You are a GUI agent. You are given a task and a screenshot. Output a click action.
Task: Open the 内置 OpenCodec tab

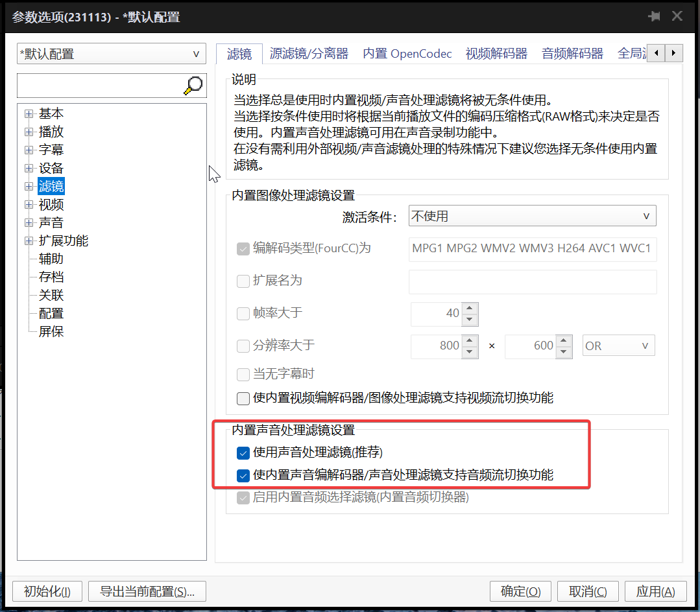(x=407, y=54)
